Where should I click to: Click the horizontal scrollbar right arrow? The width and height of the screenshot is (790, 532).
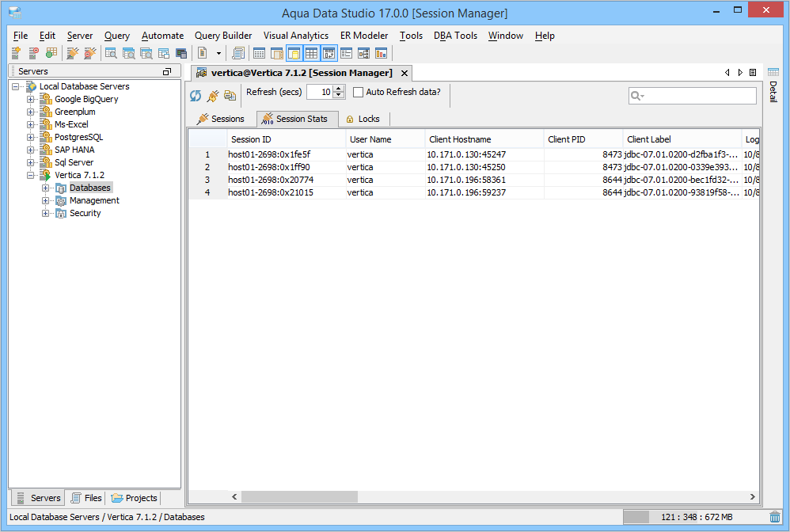click(x=752, y=497)
